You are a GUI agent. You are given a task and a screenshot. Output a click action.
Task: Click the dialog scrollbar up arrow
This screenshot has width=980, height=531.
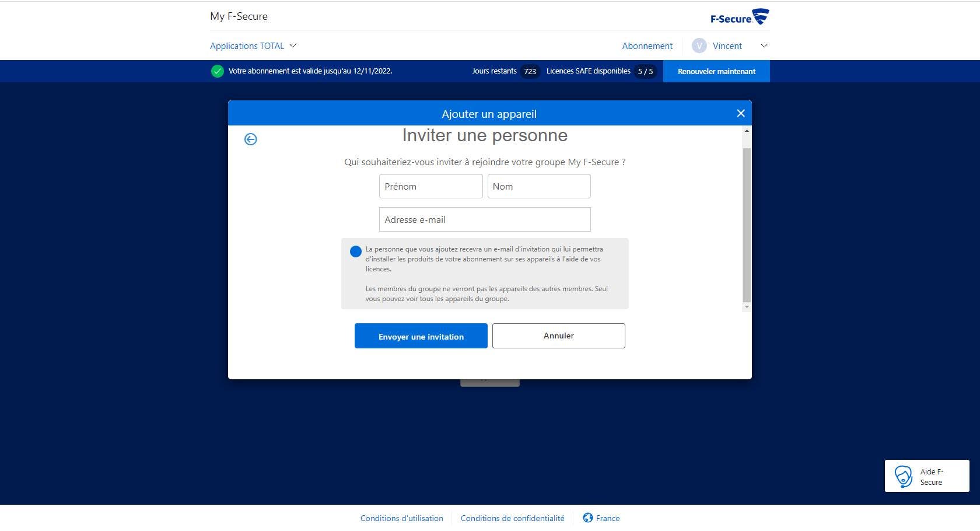pyautogui.click(x=747, y=131)
